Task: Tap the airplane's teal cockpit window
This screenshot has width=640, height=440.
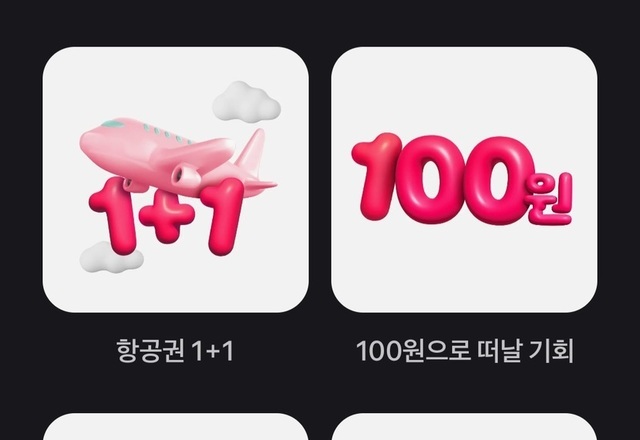Action: point(112,124)
